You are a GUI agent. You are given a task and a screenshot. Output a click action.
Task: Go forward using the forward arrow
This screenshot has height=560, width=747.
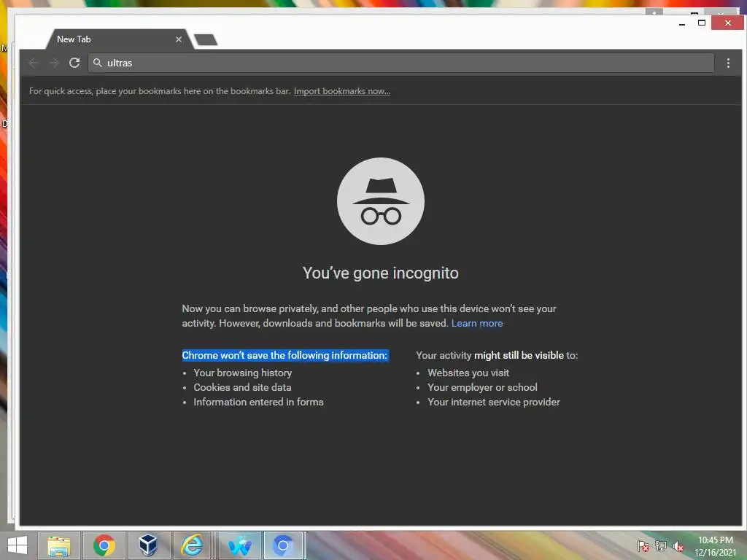[x=54, y=63]
